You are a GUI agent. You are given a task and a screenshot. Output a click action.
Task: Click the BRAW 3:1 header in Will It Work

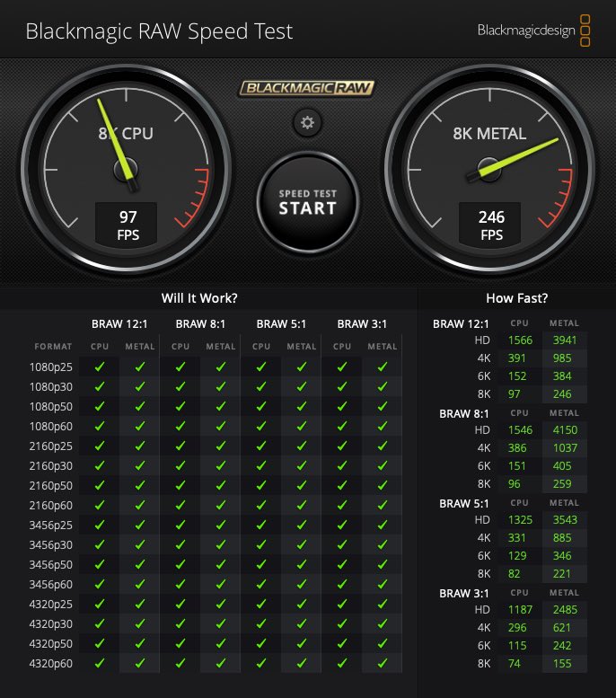pos(362,324)
